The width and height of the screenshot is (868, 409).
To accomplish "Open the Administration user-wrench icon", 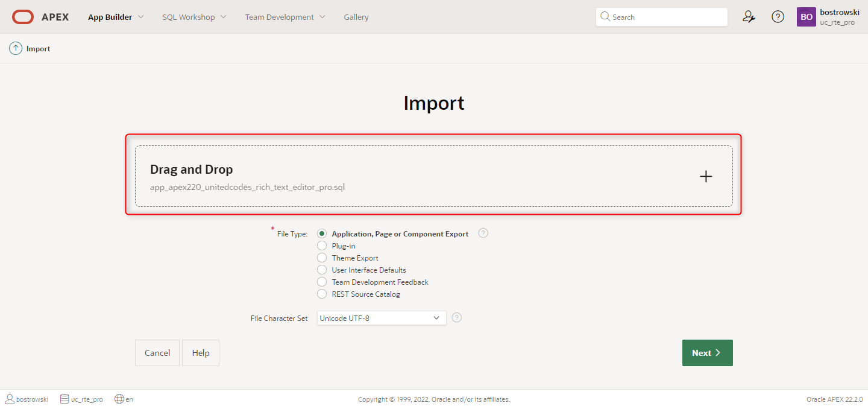I will (749, 17).
